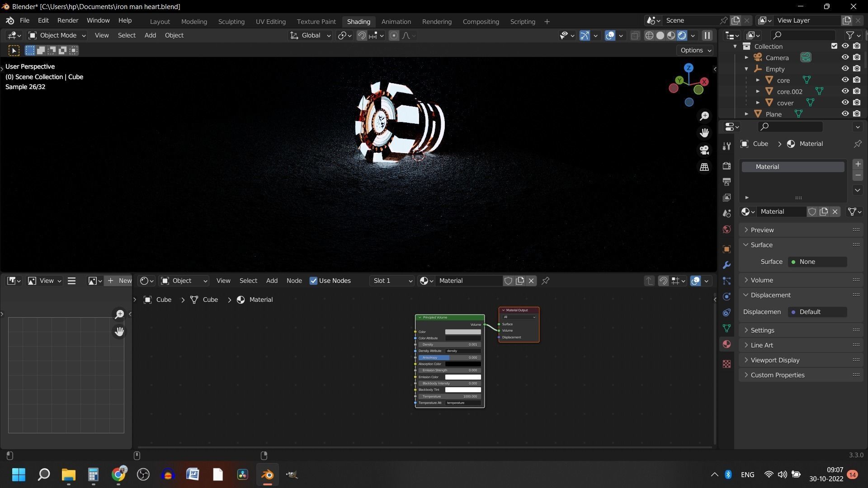Open the Object Constraint properties tab
868x488 pixels.
coord(726,313)
